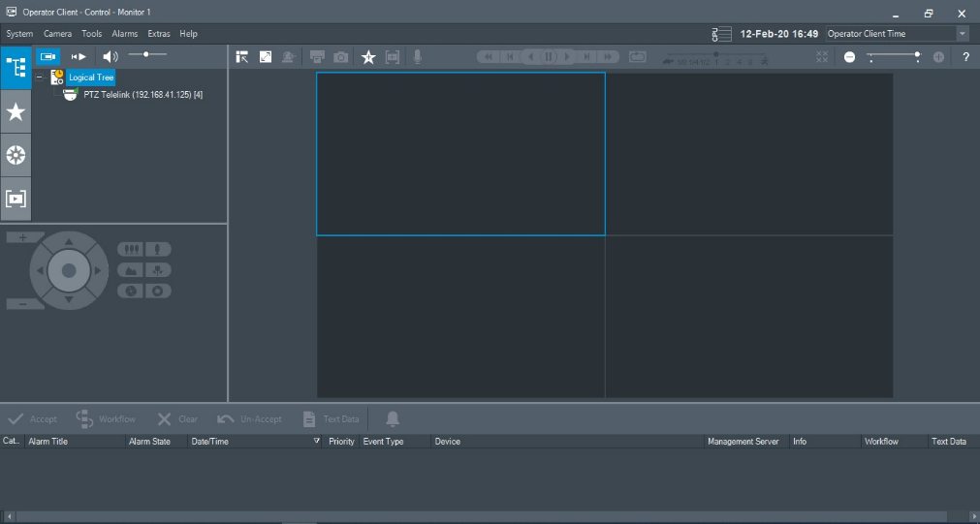Open the Map tab in left sidebar
Screen dimensions: 980x524
pyautogui.click(x=16, y=155)
